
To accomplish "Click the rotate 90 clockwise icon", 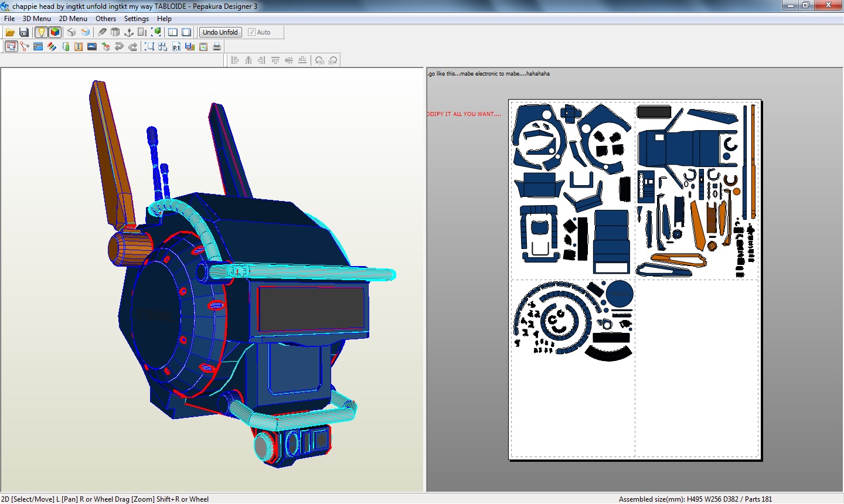I will coord(333,60).
